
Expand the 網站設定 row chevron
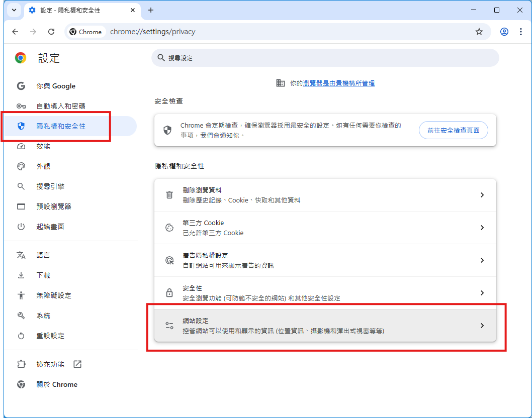coord(482,325)
